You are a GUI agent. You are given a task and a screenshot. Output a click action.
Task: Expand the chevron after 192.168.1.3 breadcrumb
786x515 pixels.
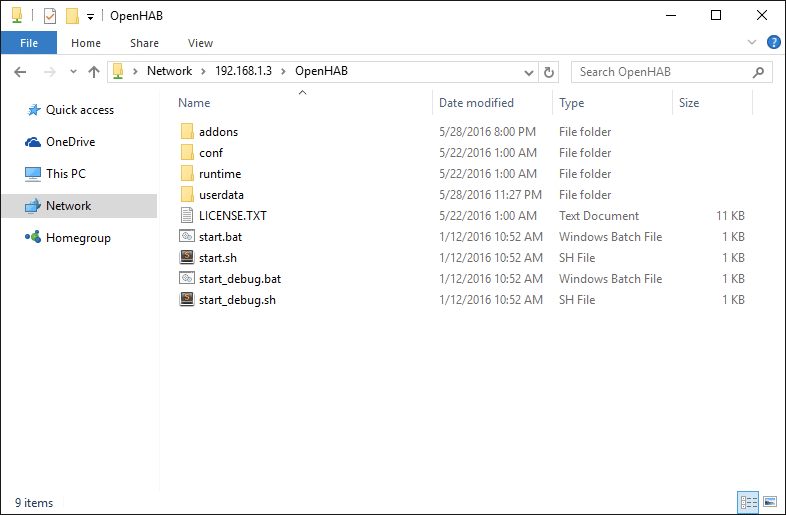[x=283, y=72]
